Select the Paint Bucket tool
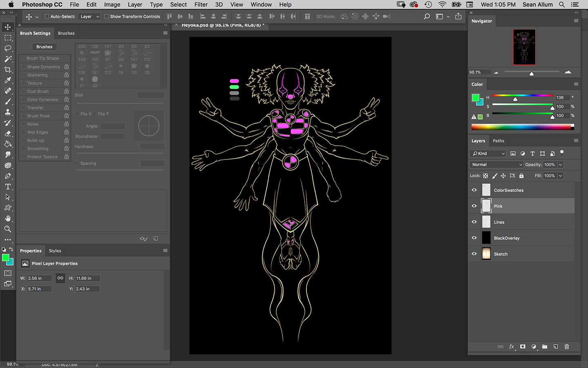This screenshot has height=368, width=588. click(8, 144)
